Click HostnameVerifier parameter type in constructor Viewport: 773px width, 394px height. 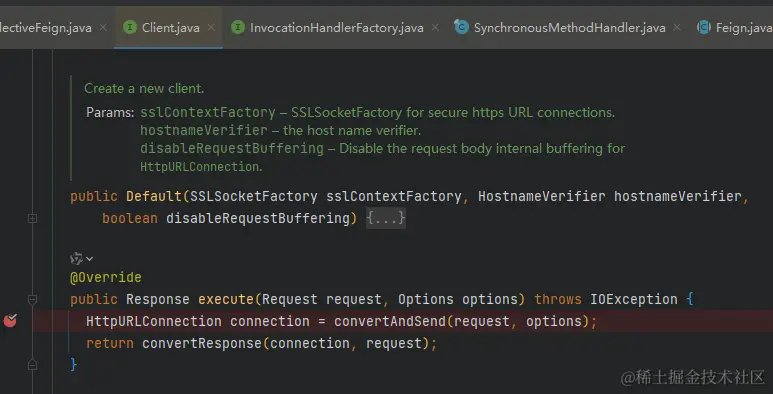tap(542, 196)
